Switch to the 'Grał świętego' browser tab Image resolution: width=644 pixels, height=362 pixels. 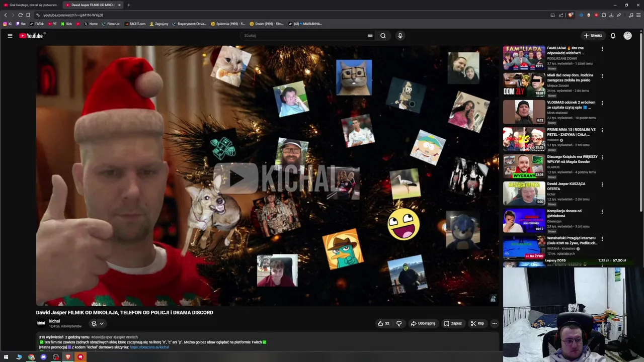pyautogui.click(x=30, y=5)
